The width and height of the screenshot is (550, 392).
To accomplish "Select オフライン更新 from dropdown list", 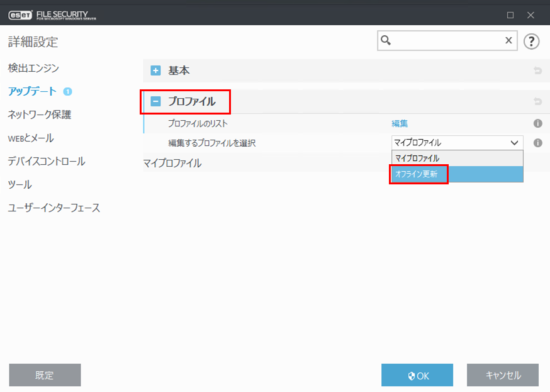I will point(416,174).
